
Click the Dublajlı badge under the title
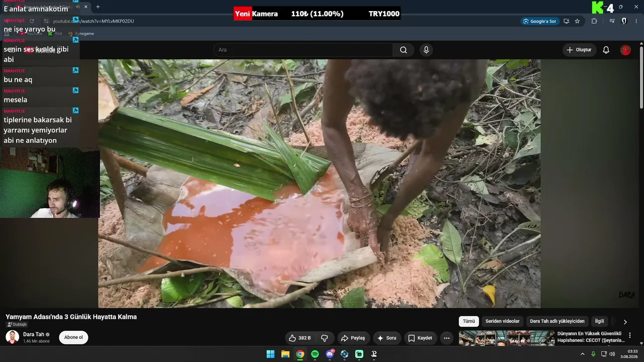17,324
